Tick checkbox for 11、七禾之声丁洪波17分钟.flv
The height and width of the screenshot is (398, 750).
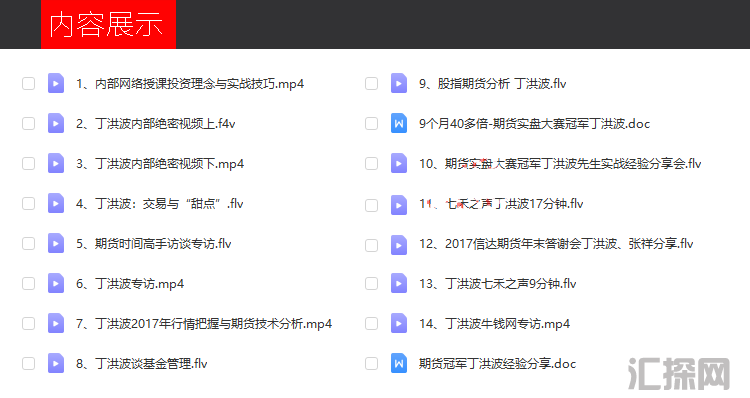372,205
